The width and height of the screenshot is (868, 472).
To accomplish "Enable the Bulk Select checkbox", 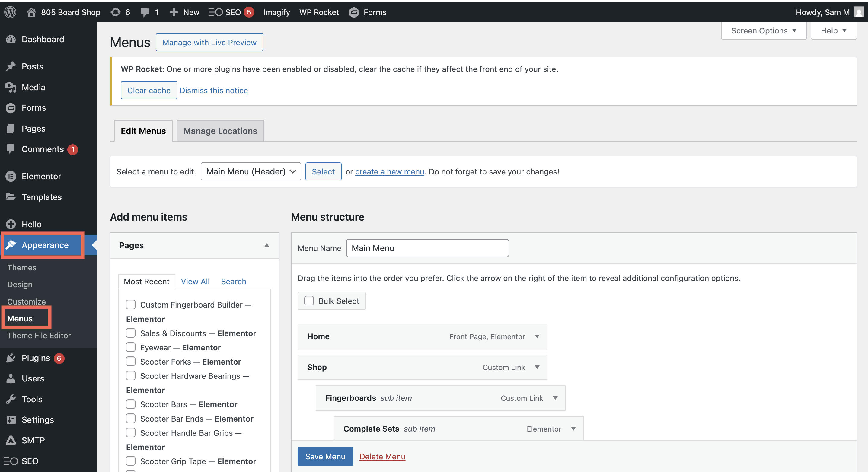I will point(309,301).
